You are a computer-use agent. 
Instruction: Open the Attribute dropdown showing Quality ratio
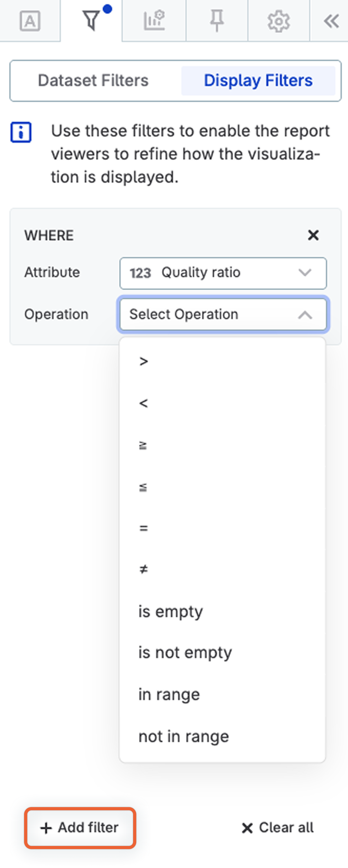[223, 273]
